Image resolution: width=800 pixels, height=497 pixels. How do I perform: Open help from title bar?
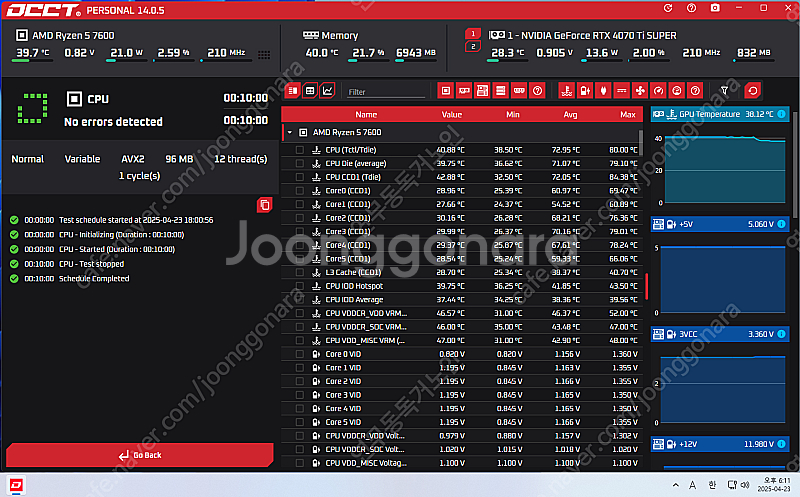691,8
